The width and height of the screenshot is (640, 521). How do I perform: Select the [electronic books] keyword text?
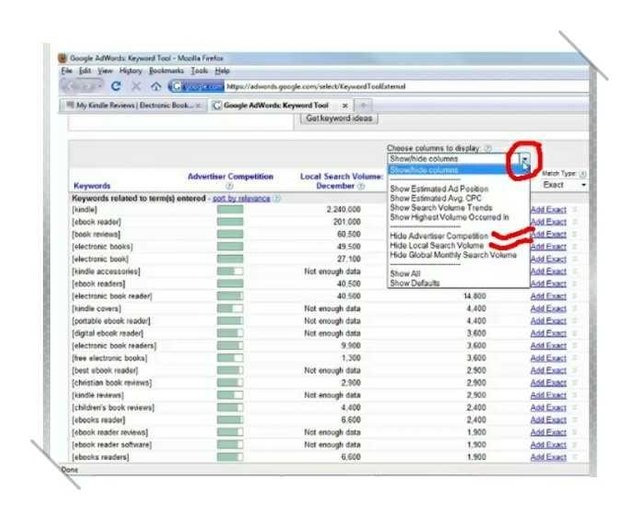tap(102, 247)
